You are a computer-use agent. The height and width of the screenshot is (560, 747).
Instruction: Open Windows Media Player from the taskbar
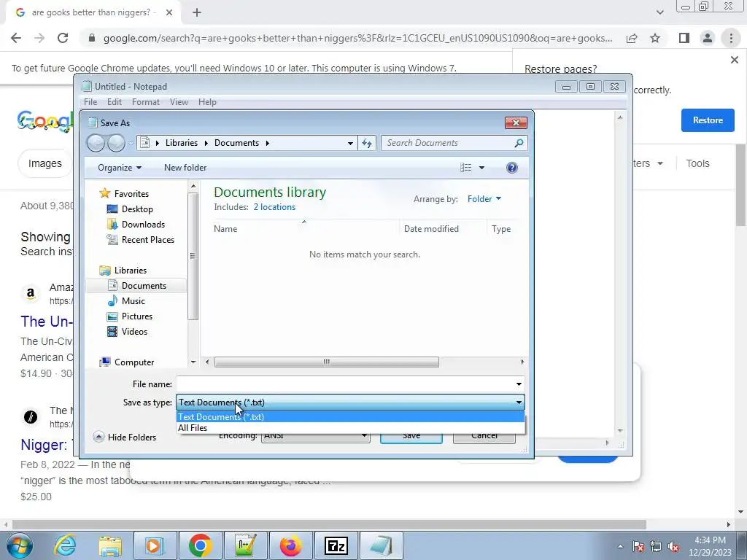[x=155, y=545]
